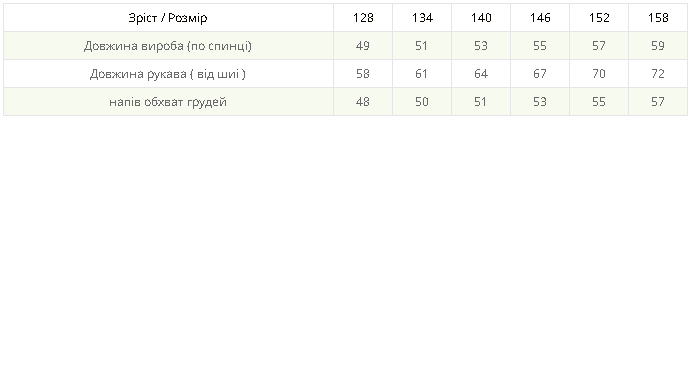
Task: Click the 'напів обхват грудей' row label
Action: pyautogui.click(x=168, y=102)
